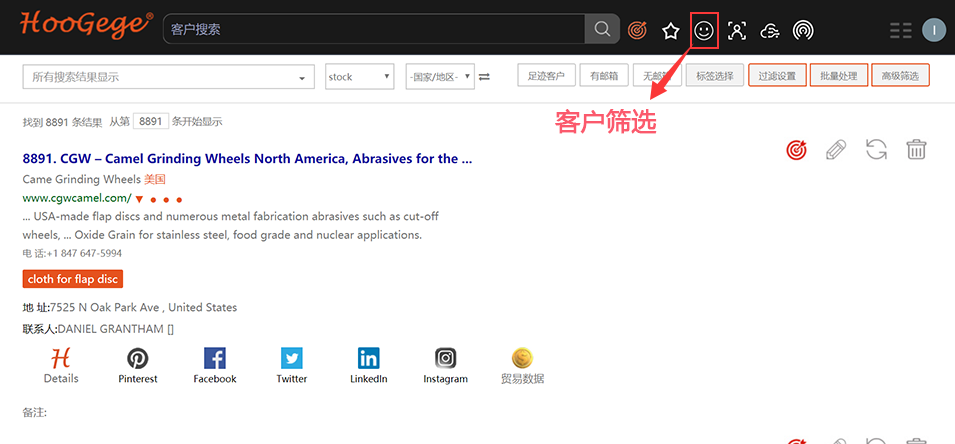This screenshot has width=955, height=444.
Task: Open the www.cgwcamel.com link
Action: [77, 198]
